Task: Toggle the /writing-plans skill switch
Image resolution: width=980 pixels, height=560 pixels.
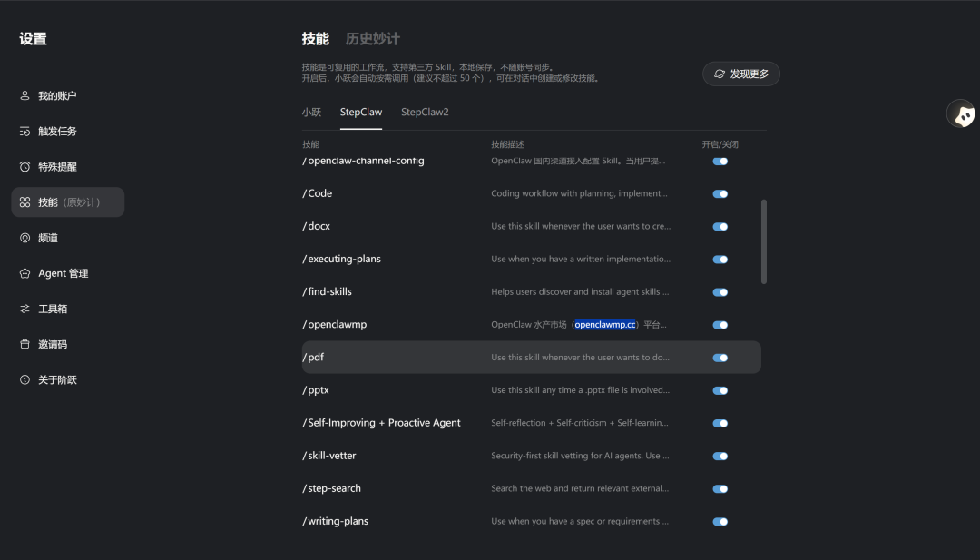Action: pyautogui.click(x=720, y=522)
